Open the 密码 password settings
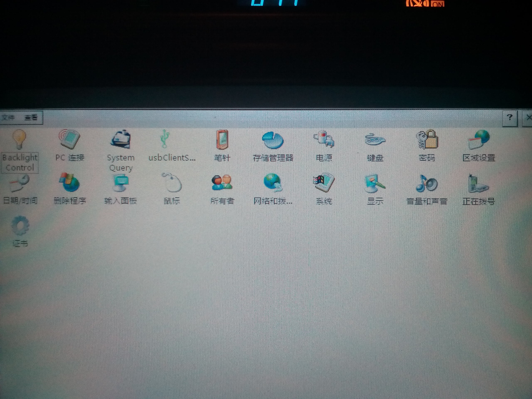The height and width of the screenshot is (399, 532). click(427, 146)
